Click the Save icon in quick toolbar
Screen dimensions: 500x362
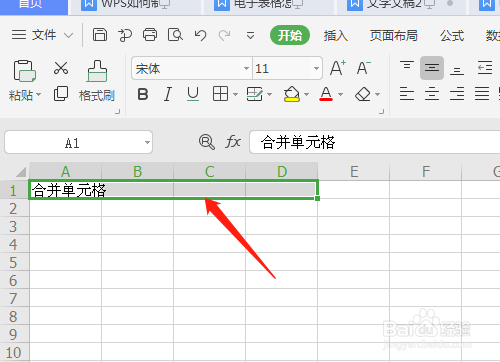100,35
